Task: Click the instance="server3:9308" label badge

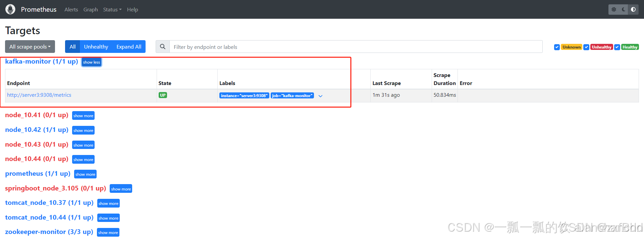Action: tap(244, 96)
